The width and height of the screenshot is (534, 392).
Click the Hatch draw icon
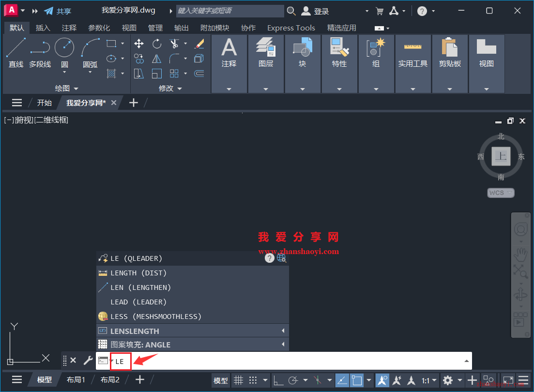pyautogui.click(x=111, y=73)
